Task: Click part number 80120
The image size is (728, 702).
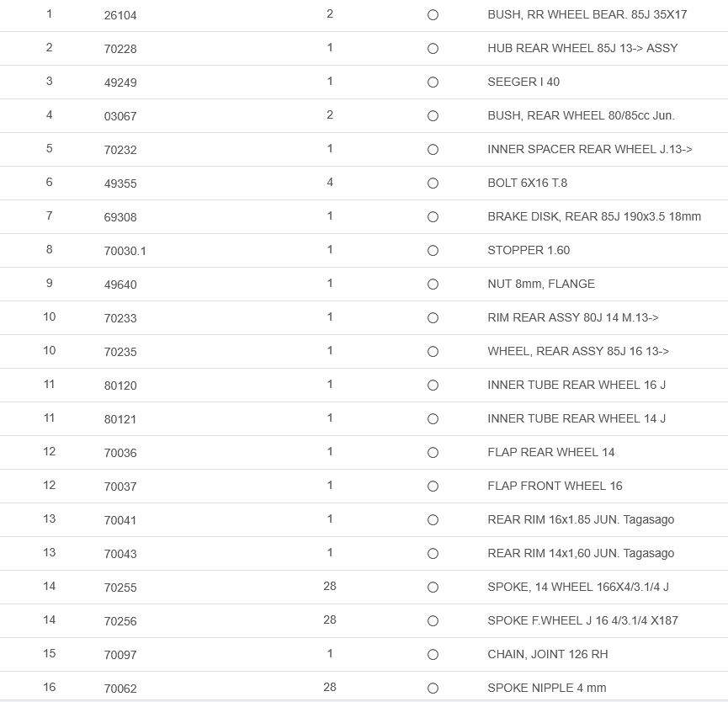Action: 120,386
